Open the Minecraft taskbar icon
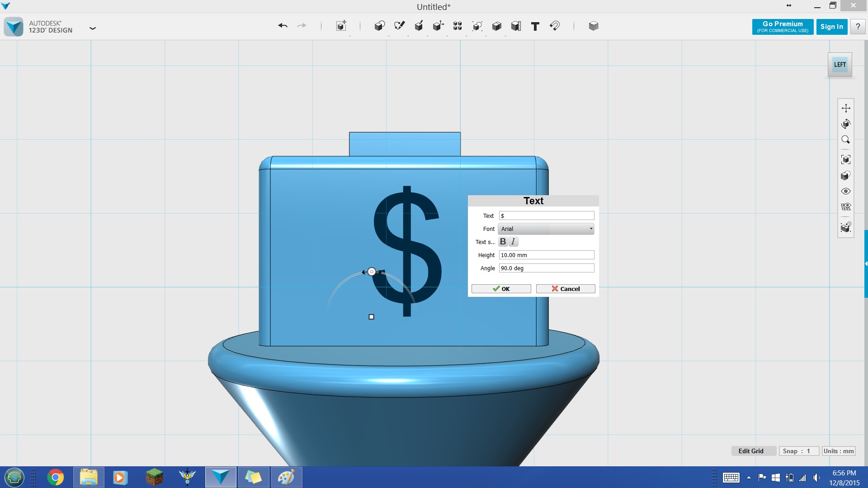 click(x=154, y=477)
